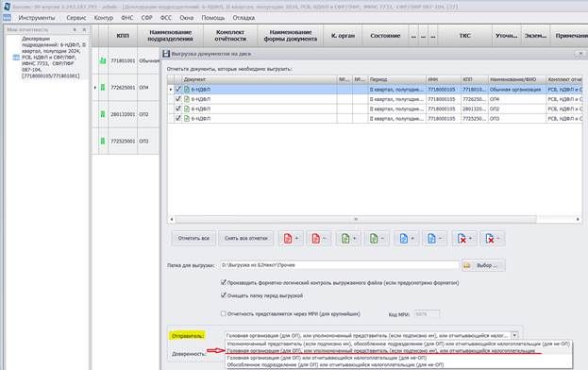Click the red document plus icon button
Screen dimensions: 588x370
pyautogui.click(x=291, y=239)
